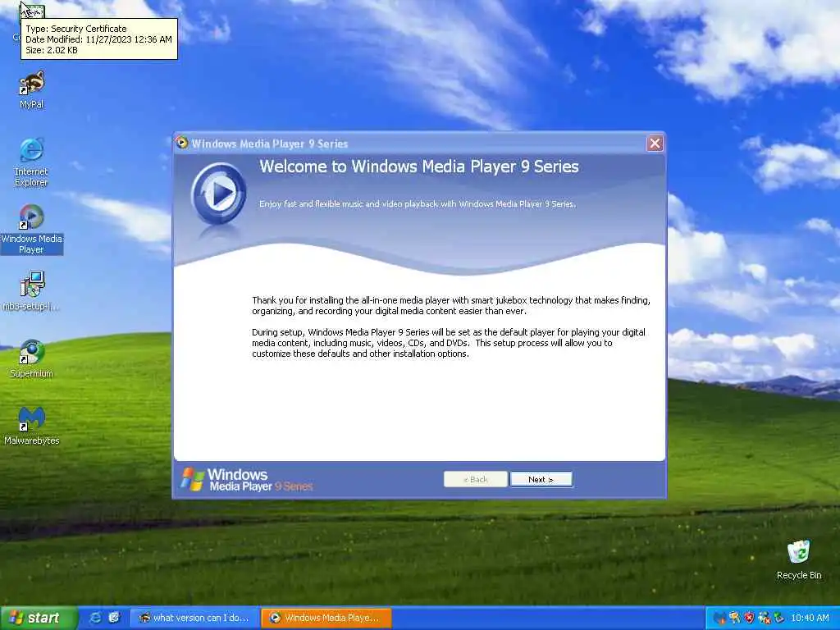This screenshot has width=840, height=630.
Task: Click the red shield tray icon
Action: [750, 618]
